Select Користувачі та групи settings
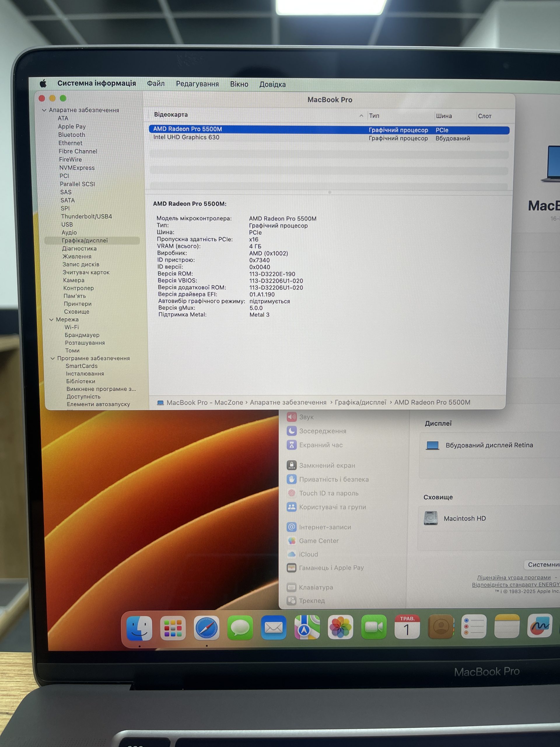Viewport: 560px width, 747px height. pos(326,507)
